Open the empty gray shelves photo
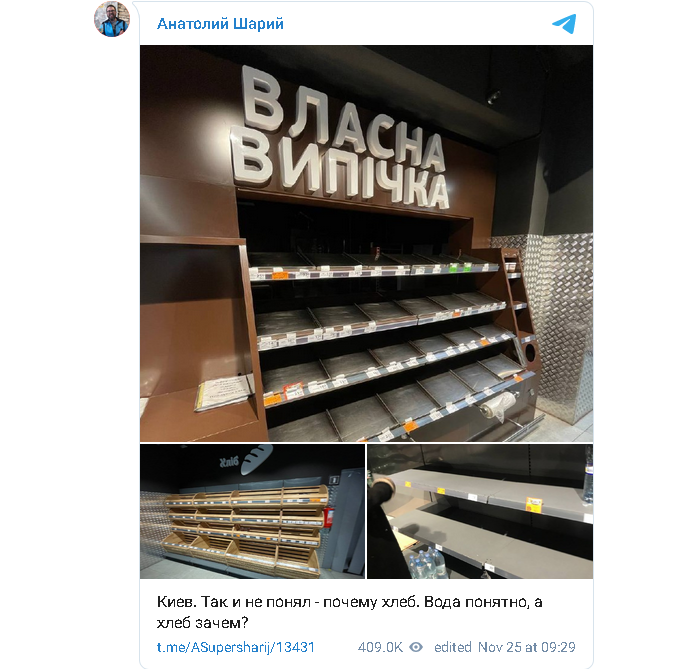The height and width of the screenshot is (669, 686). (x=480, y=511)
